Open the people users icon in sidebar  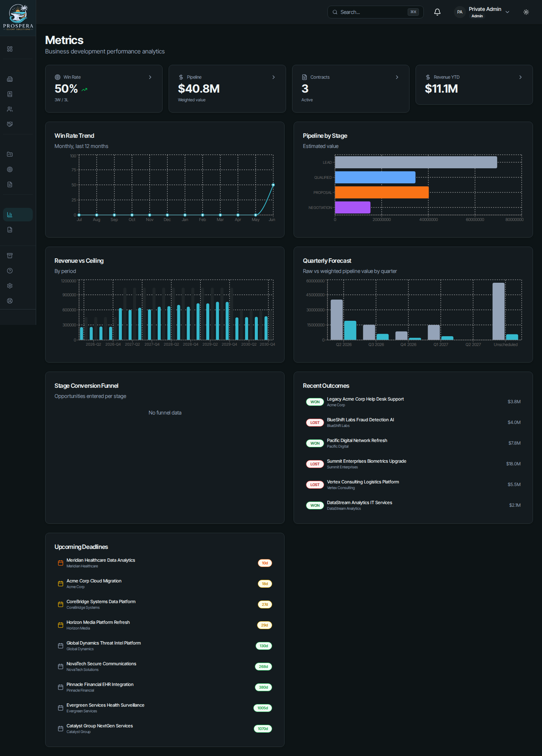(x=10, y=109)
